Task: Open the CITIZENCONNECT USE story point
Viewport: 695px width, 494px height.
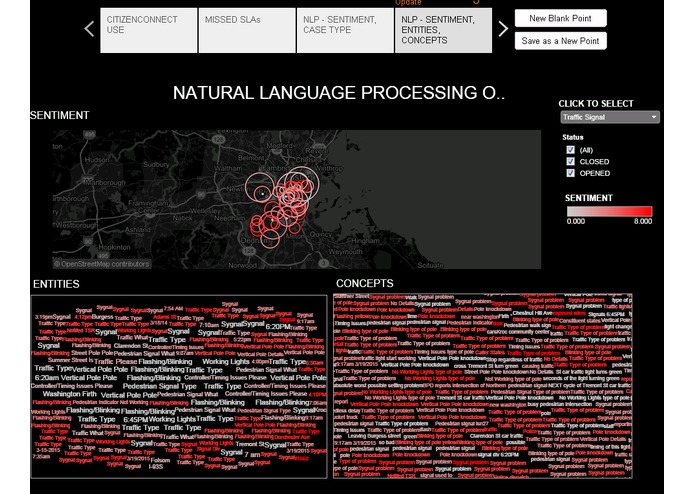Action: point(148,31)
